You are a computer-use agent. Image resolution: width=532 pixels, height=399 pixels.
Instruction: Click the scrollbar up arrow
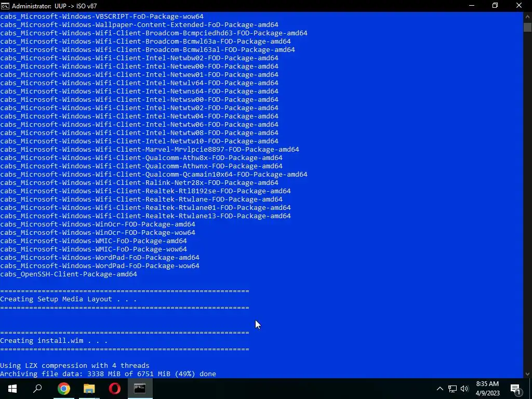pyautogui.click(x=527, y=16)
